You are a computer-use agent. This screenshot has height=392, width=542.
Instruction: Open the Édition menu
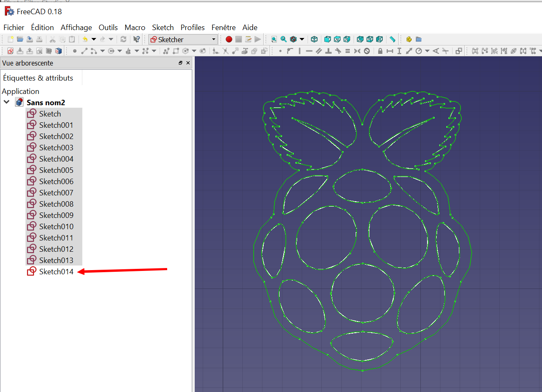[x=42, y=27]
